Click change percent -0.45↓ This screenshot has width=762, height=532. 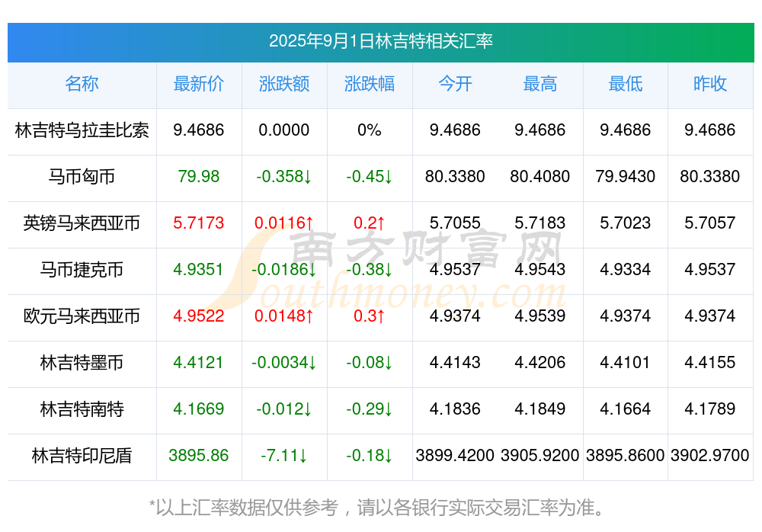tap(370, 176)
